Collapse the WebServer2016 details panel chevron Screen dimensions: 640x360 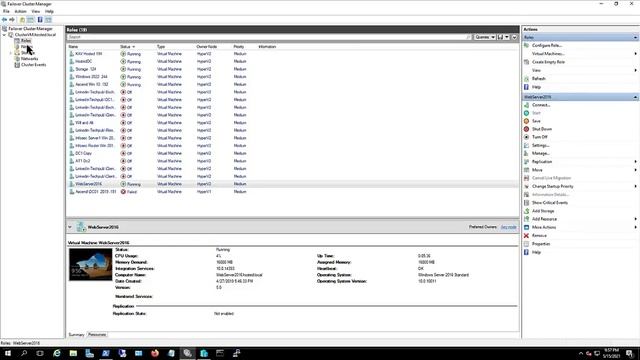coord(70,227)
